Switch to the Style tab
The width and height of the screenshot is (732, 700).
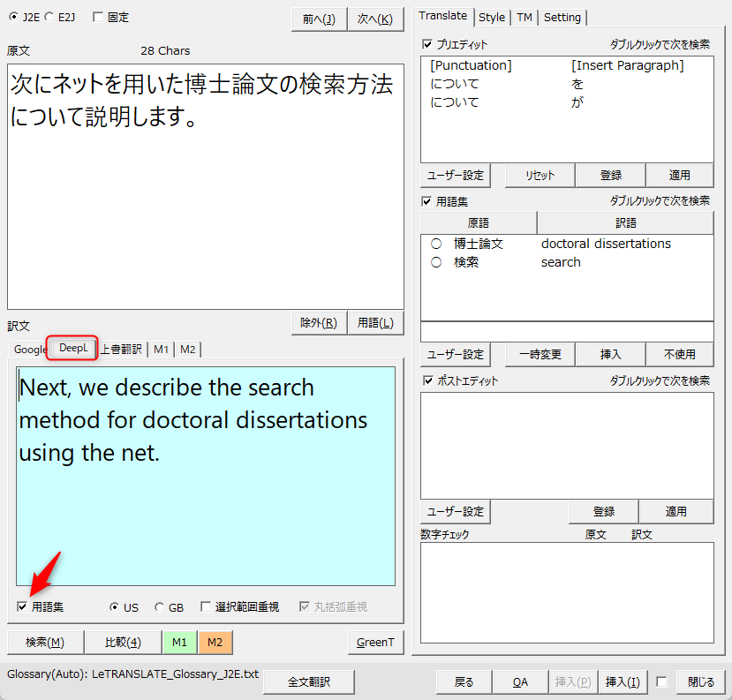[x=492, y=17]
